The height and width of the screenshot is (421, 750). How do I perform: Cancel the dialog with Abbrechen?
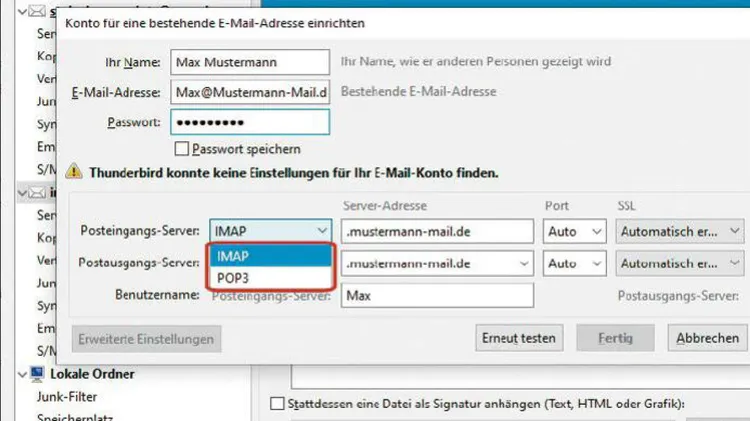point(707,338)
